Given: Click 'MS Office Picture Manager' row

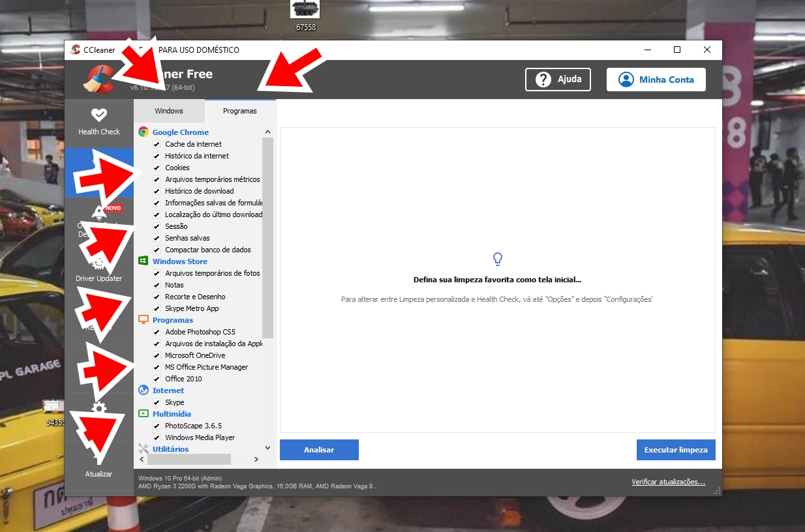Looking at the screenshot, I should (207, 367).
